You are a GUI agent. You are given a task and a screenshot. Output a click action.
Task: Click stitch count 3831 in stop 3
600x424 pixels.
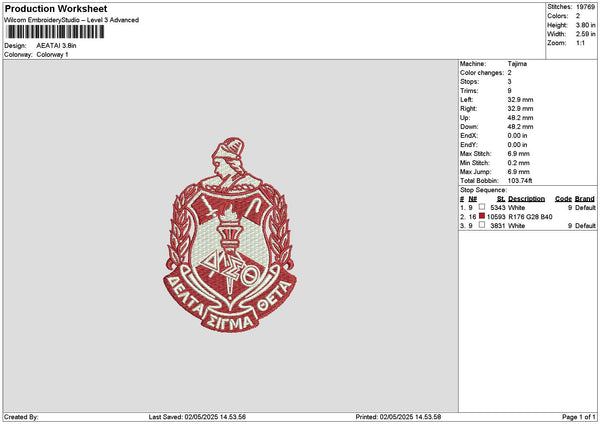coord(498,226)
